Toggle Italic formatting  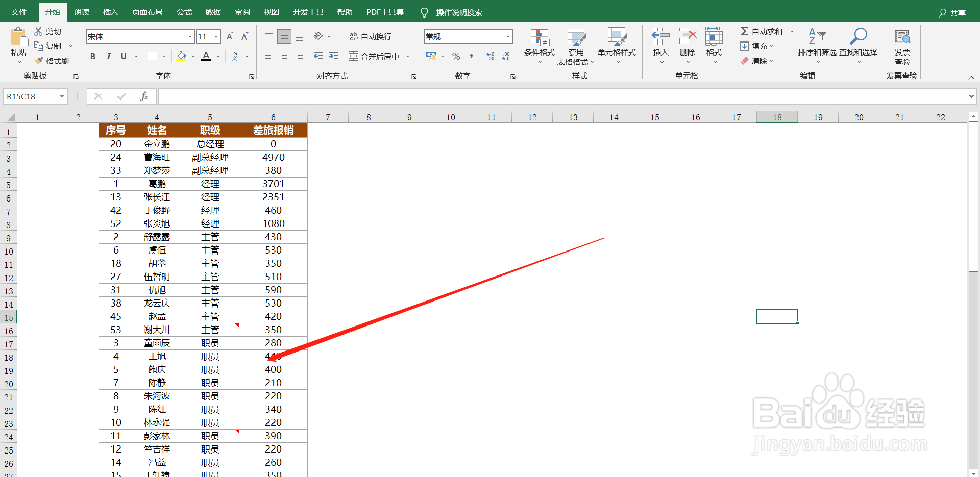coord(108,56)
